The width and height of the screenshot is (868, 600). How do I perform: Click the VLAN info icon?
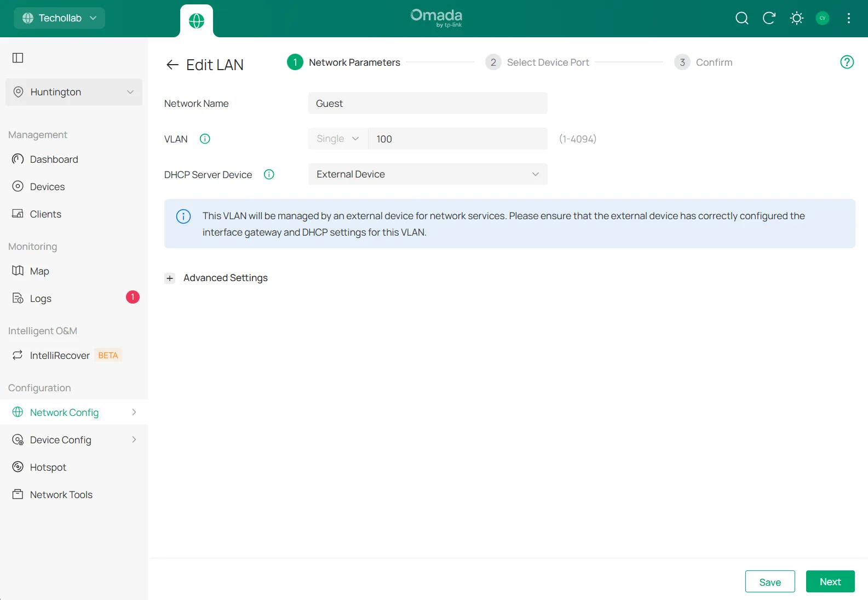pyautogui.click(x=205, y=139)
